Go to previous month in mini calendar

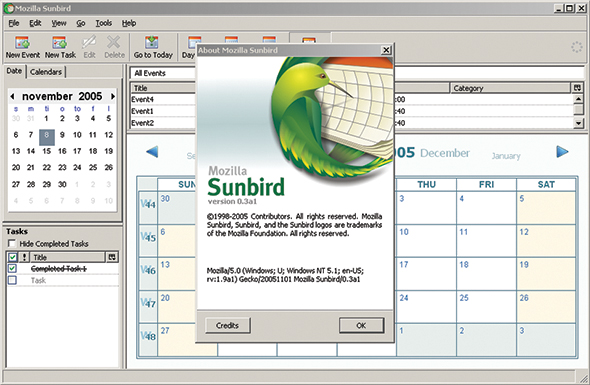click(x=12, y=96)
